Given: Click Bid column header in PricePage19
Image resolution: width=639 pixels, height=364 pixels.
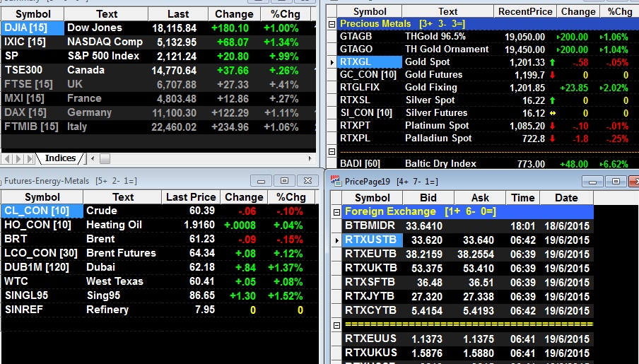Looking at the screenshot, I should click(x=428, y=198).
